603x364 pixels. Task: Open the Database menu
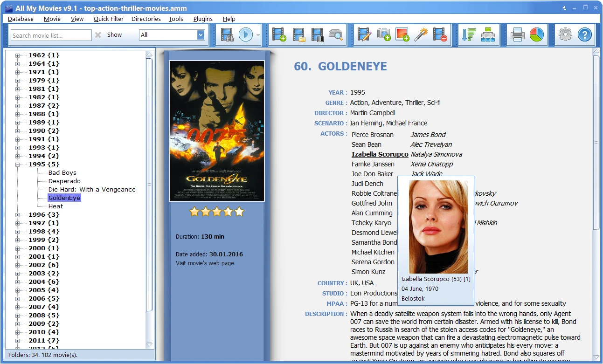point(21,19)
